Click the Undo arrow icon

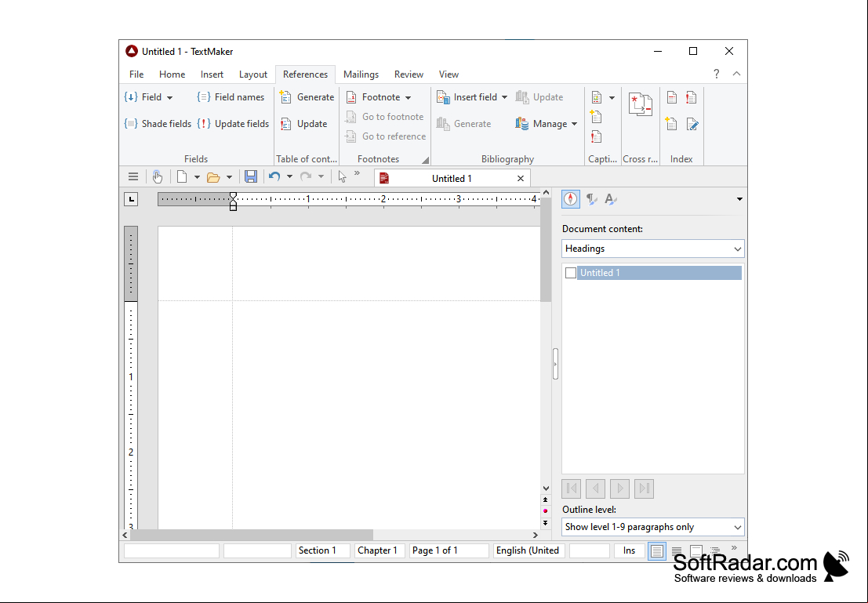274,177
